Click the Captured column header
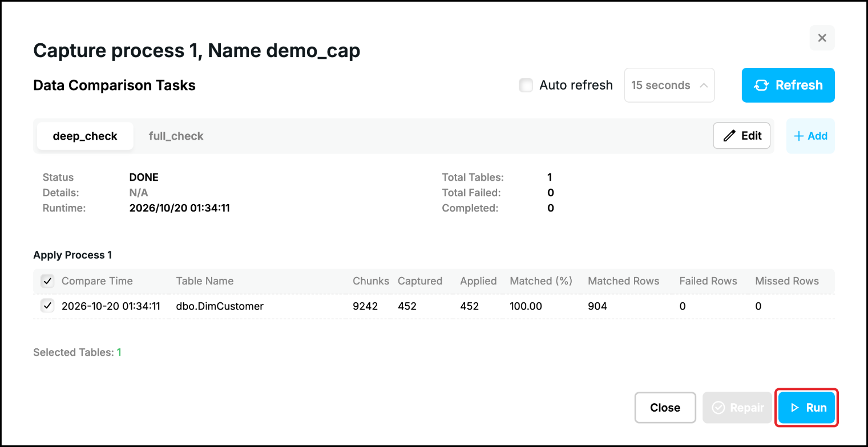Viewport: 868px width, 447px height. coord(420,281)
